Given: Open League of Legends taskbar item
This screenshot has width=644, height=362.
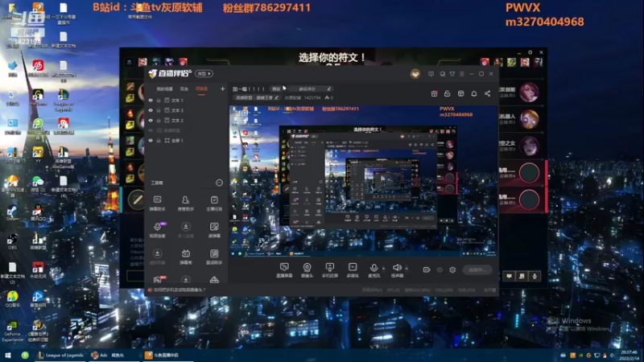Looking at the screenshot, I should [61, 355].
